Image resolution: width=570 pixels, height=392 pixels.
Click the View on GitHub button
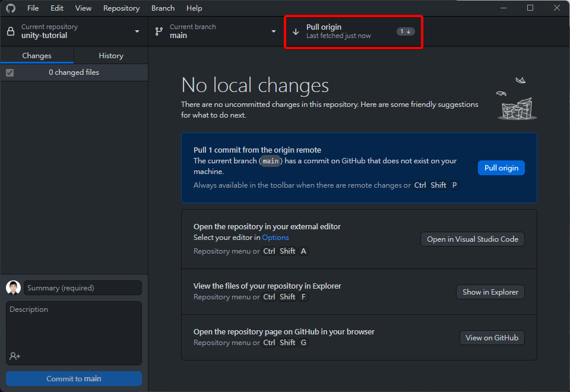click(x=492, y=338)
